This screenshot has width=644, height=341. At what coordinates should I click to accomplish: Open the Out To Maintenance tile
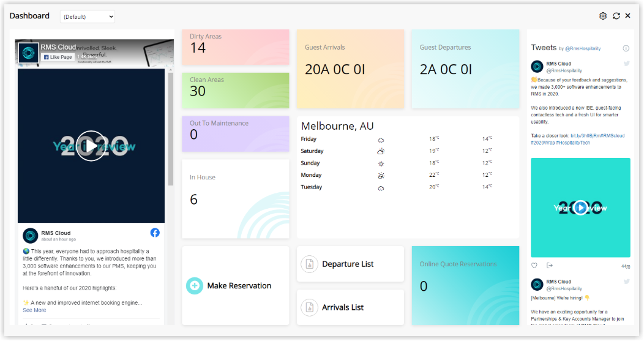(235, 134)
